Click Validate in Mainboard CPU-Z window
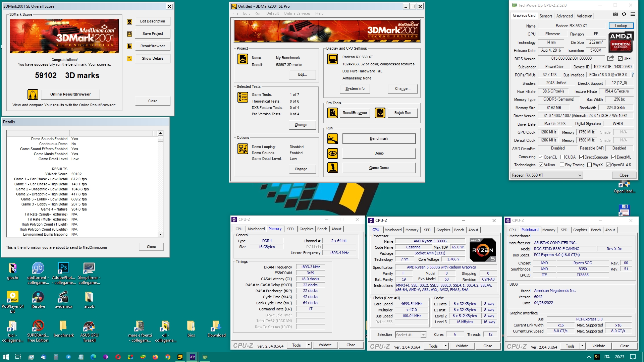644x362 pixels. (599, 346)
